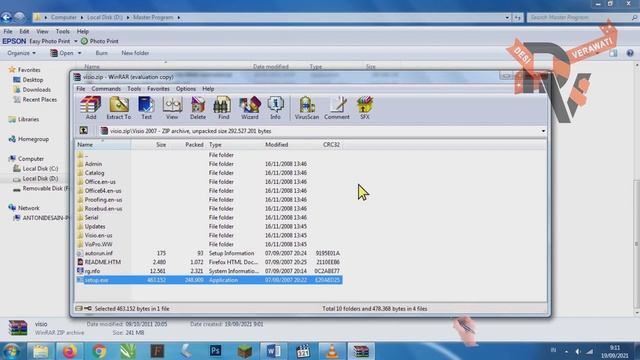Click the Add button in WinRAR toolbar
The height and width of the screenshot is (360, 640).
coord(91,108)
